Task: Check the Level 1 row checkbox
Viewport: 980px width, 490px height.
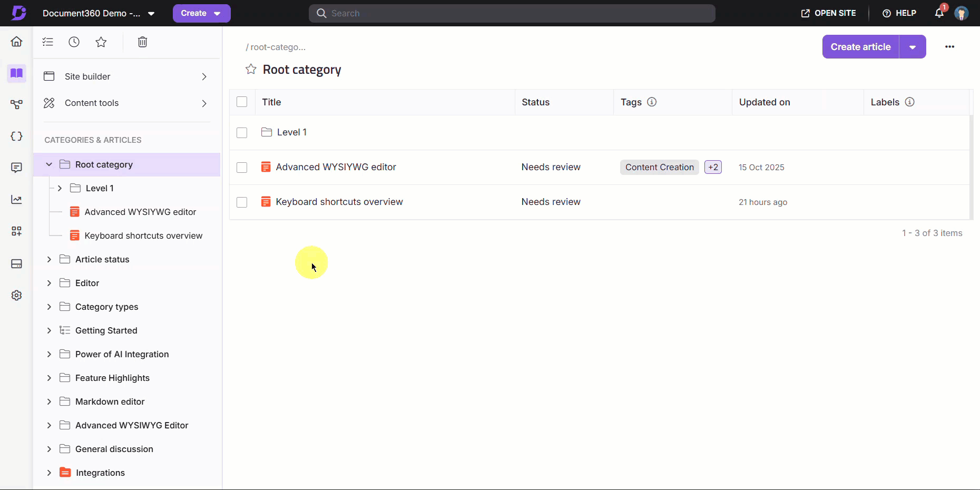Action: [242, 133]
